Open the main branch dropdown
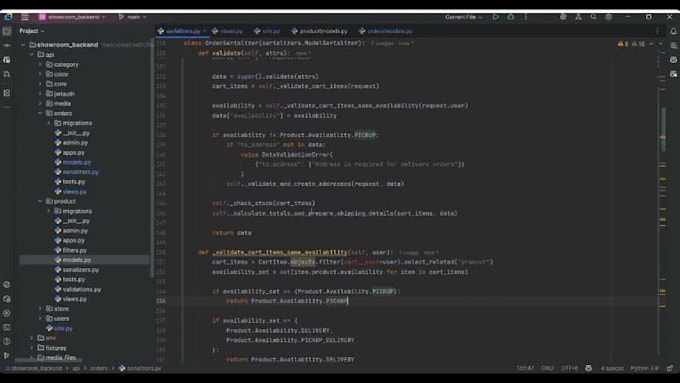The height and width of the screenshot is (383, 680). click(133, 17)
